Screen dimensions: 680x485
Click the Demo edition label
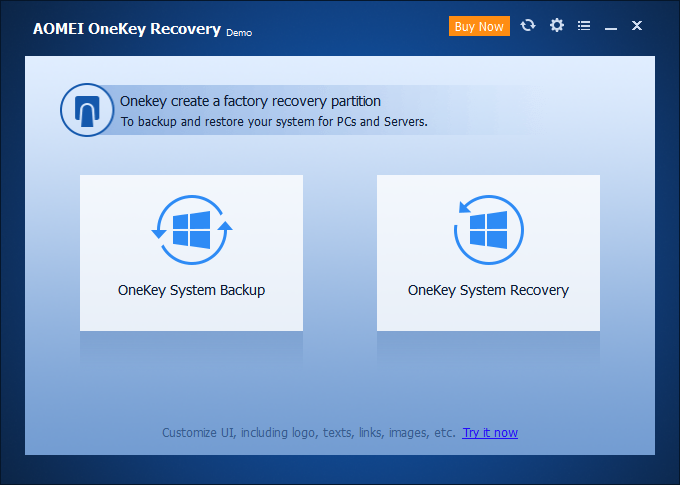[x=239, y=33]
